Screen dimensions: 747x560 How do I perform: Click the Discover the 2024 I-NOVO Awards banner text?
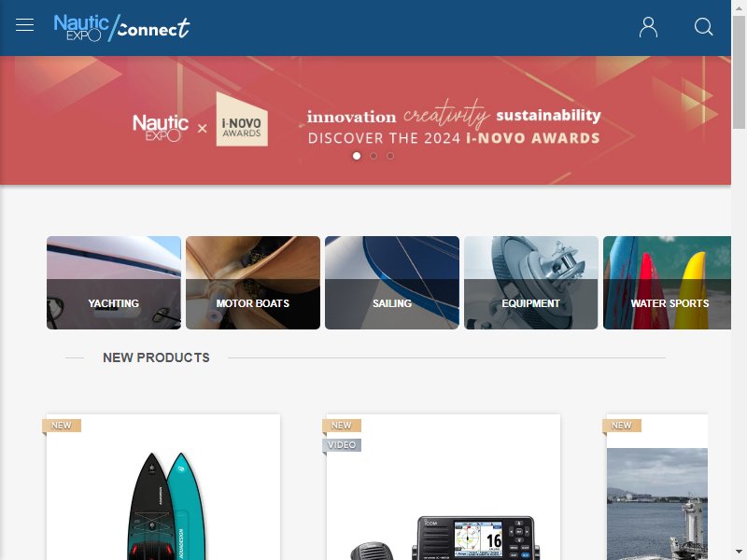(x=454, y=138)
